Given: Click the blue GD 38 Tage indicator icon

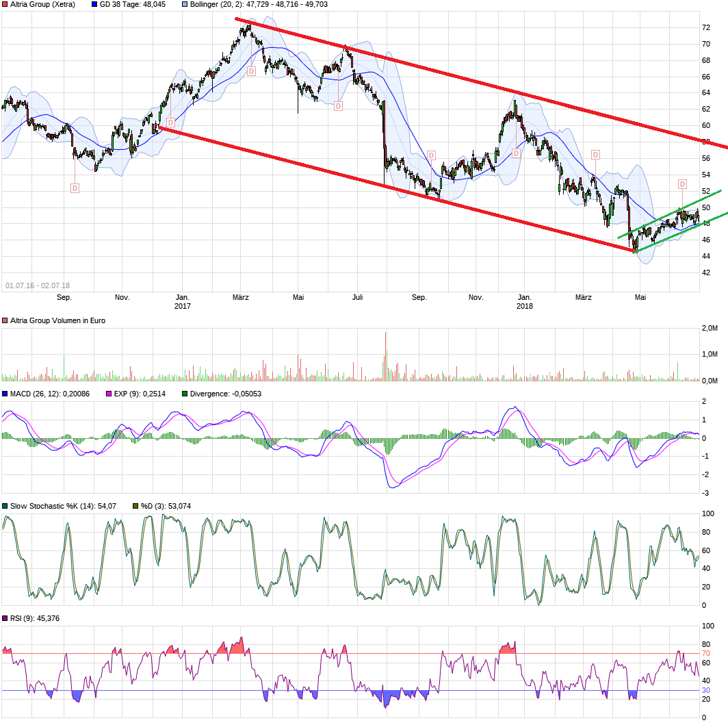Looking at the screenshot, I should click(93, 4).
